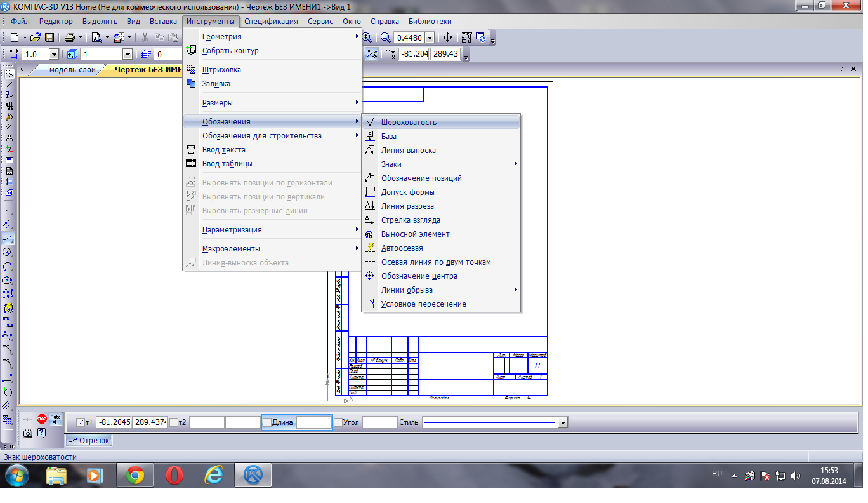The width and height of the screenshot is (868, 503).
Task: Expand Обозначения для строительства submenu
Action: (x=272, y=136)
